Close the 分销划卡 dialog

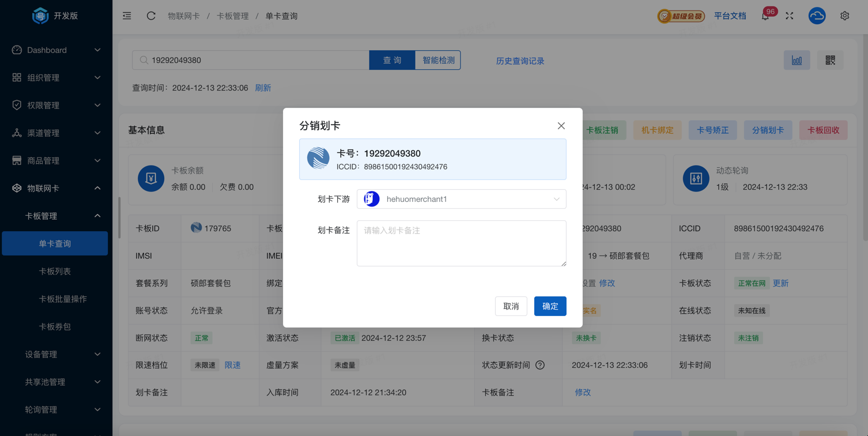561,126
